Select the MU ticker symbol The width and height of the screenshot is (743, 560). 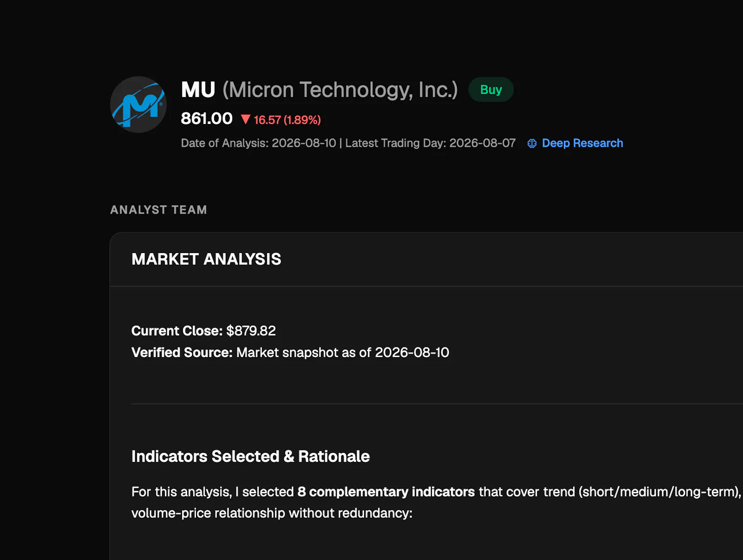(198, 90)
